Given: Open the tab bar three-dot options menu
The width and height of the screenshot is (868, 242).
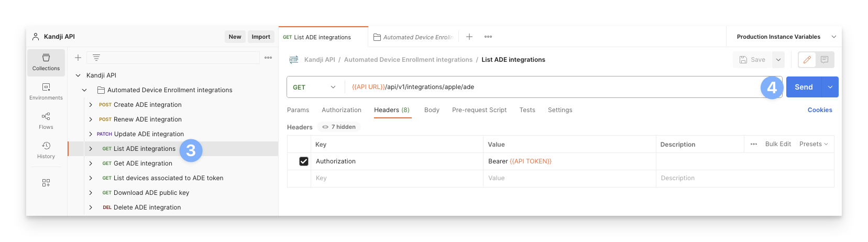Looking at the screenshot, I should click(488, 37).
